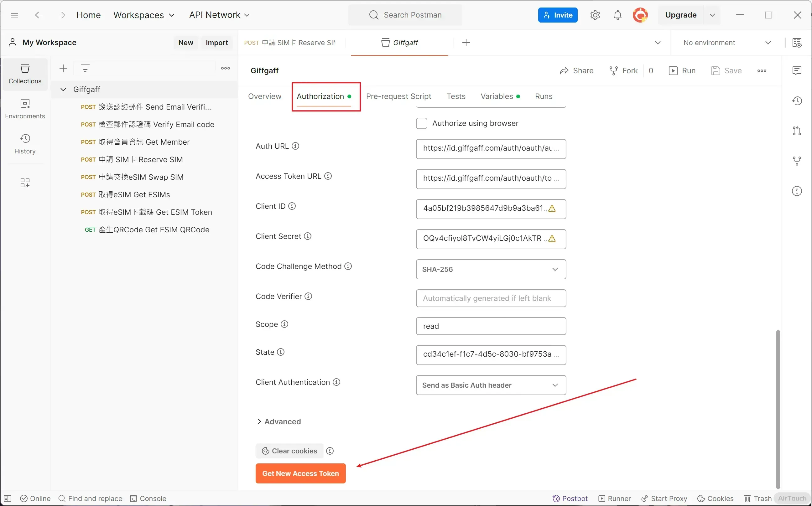Open the settings gear icon
The image size is (812, 506).
click(x=595, y=15)
